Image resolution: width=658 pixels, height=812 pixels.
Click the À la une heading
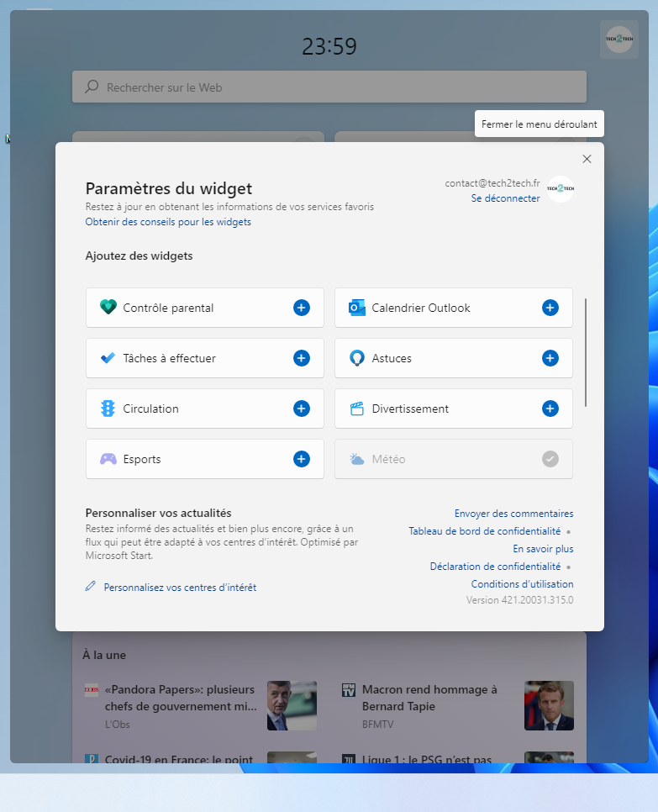pos(104,655)
